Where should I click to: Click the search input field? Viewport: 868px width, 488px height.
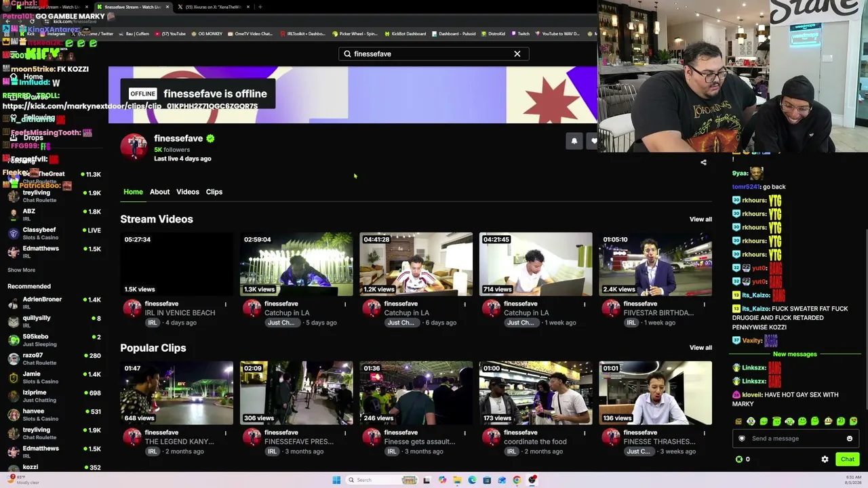click(434, 54)
